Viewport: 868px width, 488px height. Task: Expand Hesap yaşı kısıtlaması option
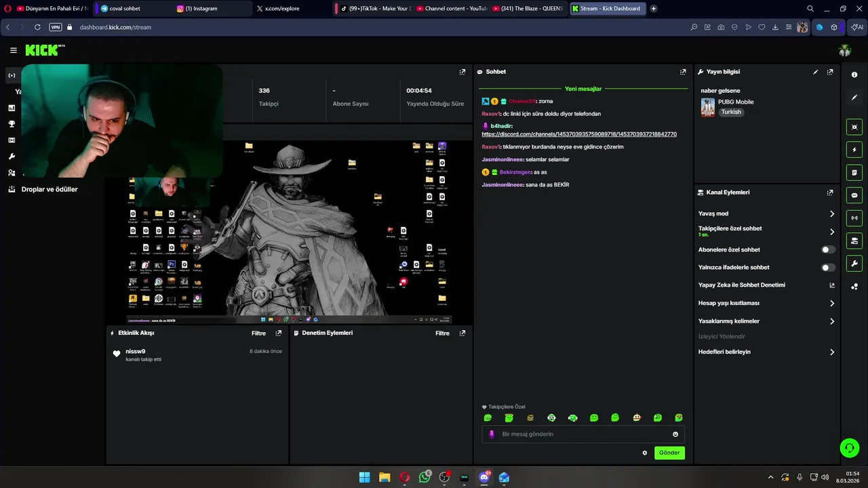tap(766, 304)
